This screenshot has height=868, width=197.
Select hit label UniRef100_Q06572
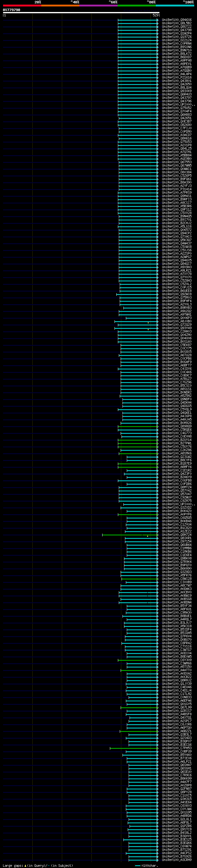[x=177, y=230]
